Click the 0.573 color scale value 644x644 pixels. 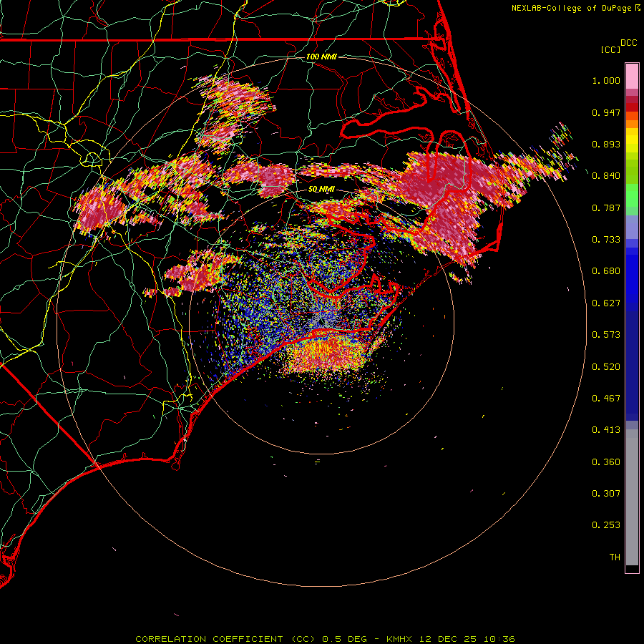[606, 335]
